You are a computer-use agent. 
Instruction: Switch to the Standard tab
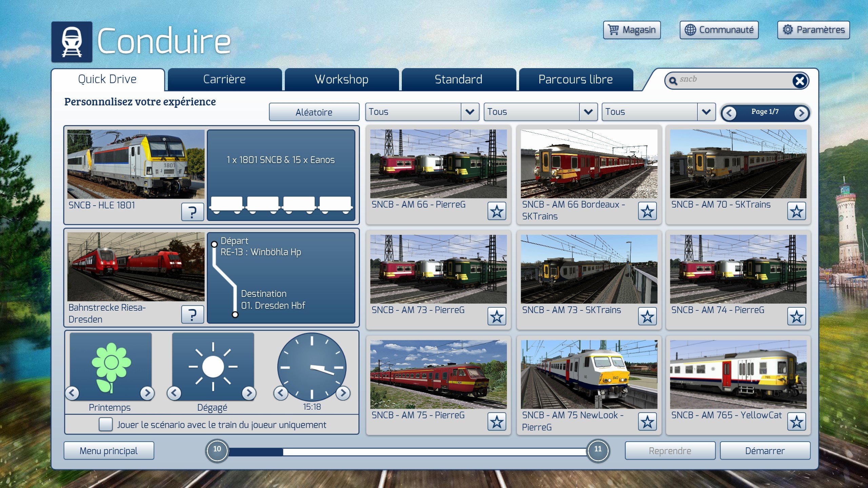pyautogui.click(x=459, y=79)
